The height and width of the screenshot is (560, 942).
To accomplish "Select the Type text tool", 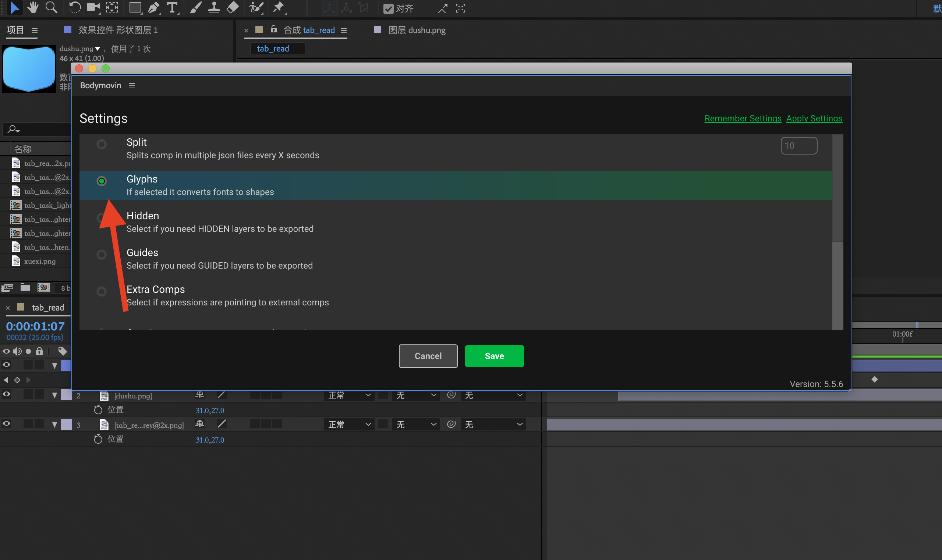I will tap(172, 8).
